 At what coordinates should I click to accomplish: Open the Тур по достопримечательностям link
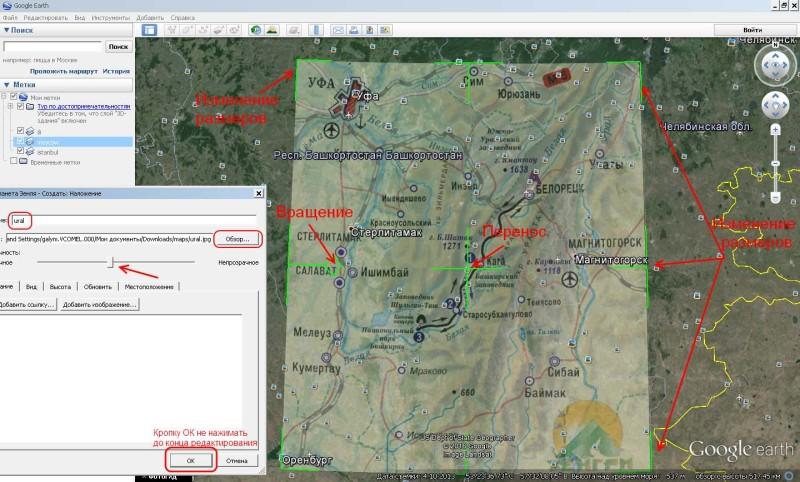point(84,107)
